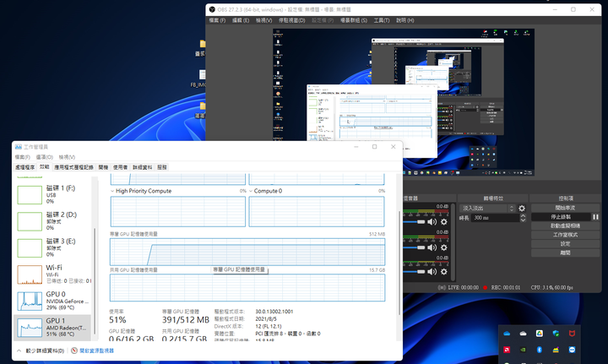Open OBS 編輯(E) menu

(x=241, y=20)
